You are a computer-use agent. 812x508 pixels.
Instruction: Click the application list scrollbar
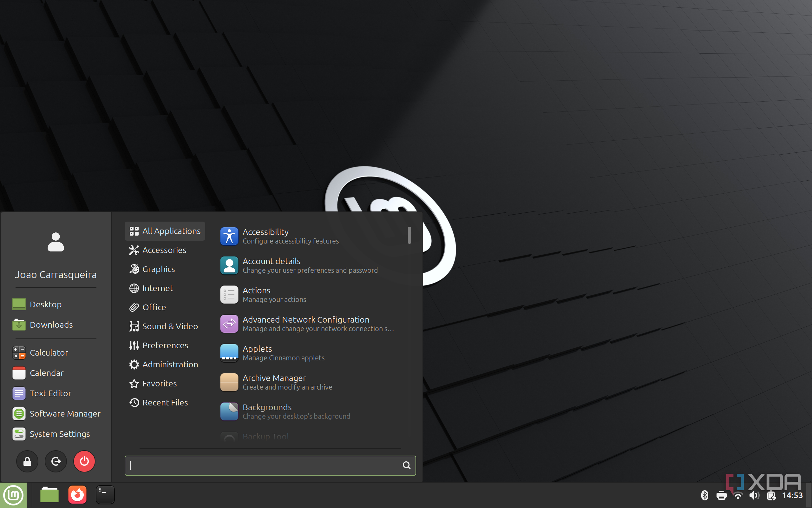click(x=409, y=235)
